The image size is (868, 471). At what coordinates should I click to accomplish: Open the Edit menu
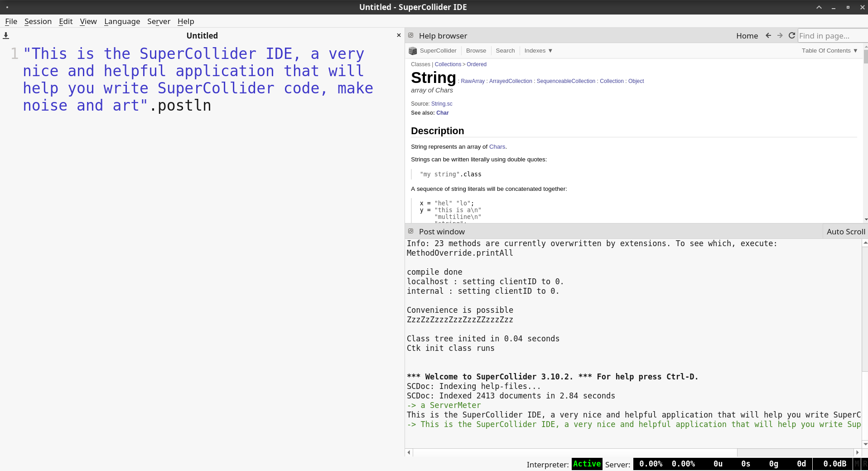coord(66,21)
